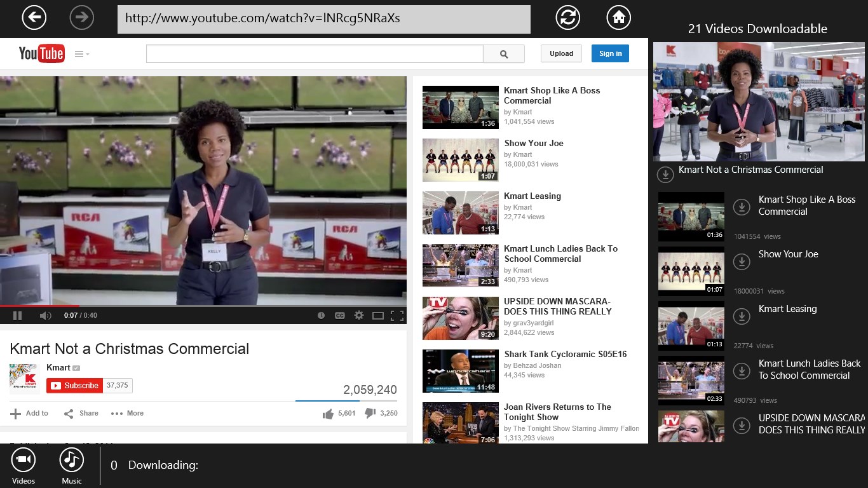Focus the YouTube search box

[x=315, y=54]
